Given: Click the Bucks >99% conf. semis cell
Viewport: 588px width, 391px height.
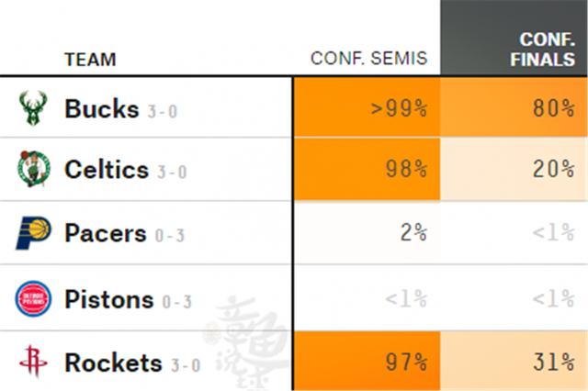Looking at the screenshot, I should click(367, 107).
